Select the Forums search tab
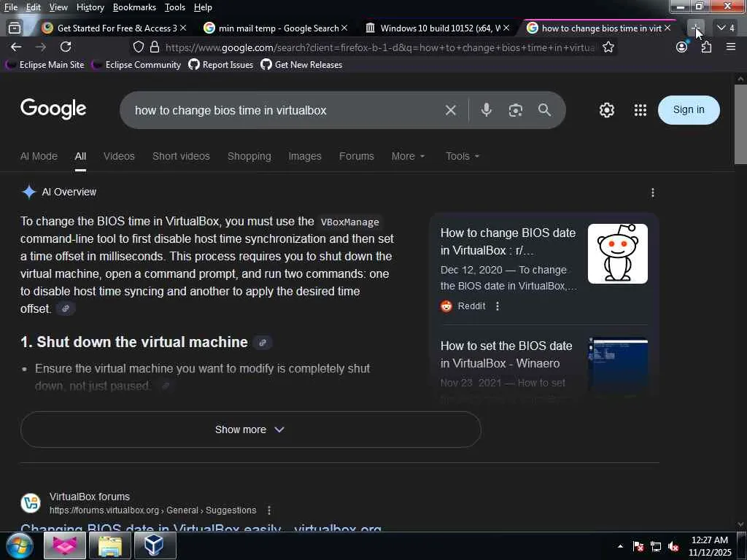This screenshot has height=560, width=747. 356,156
